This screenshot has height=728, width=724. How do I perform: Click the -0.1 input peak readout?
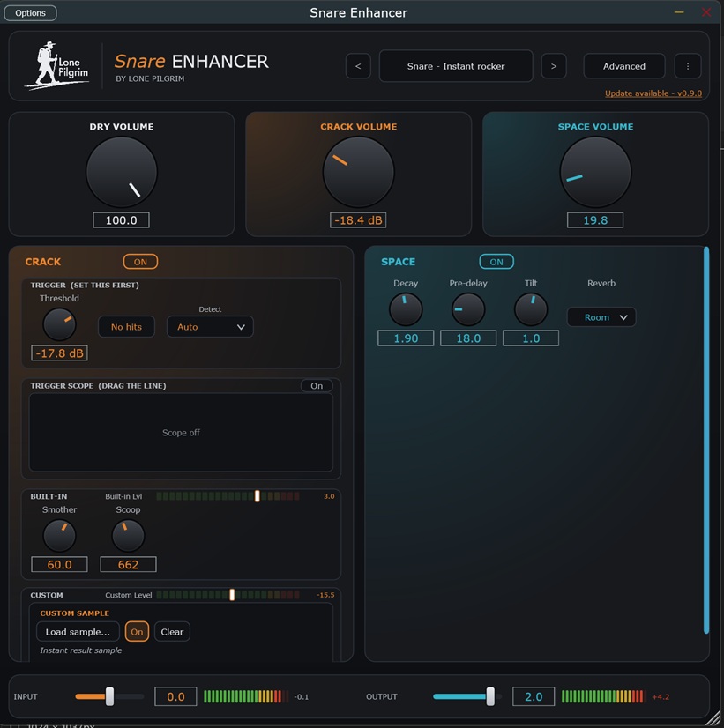click(x=301, y=697)
